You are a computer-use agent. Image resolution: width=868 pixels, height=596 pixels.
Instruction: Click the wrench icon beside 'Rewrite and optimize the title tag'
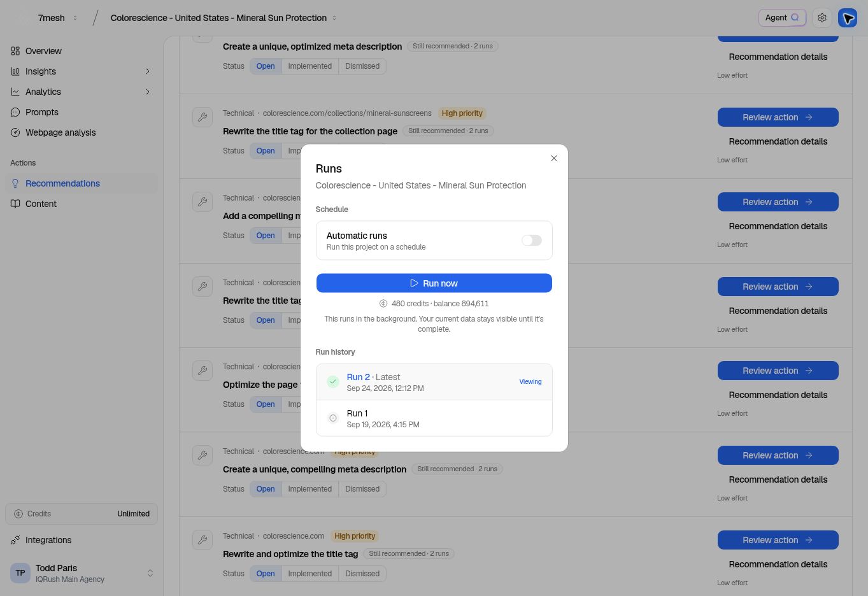[x=203, y=540]
